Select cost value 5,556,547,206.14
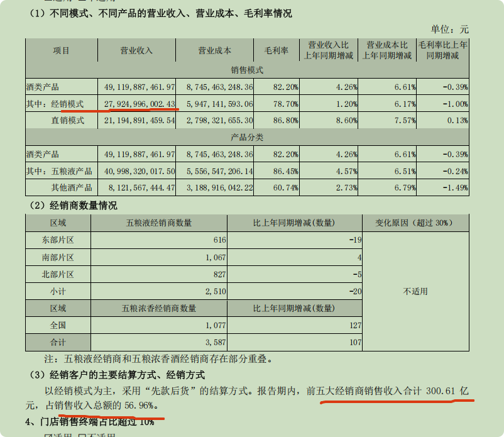Screen dimensions: 504x437 tap(219, 171)
